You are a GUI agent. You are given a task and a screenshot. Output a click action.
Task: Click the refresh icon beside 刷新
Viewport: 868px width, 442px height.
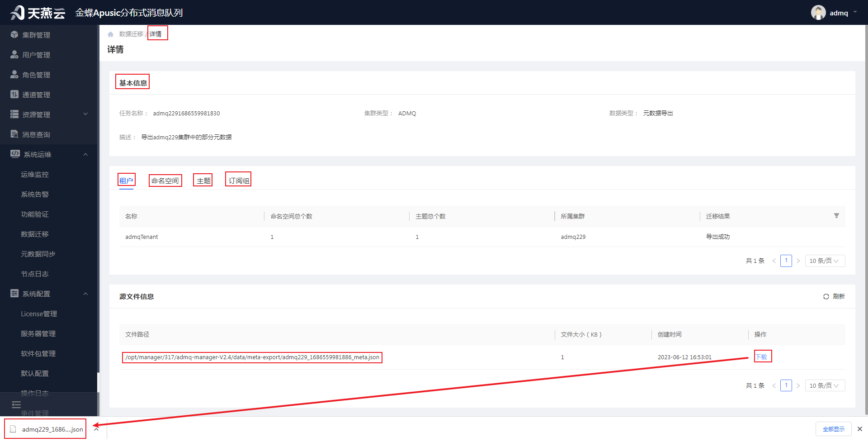(x=826, y=297)
